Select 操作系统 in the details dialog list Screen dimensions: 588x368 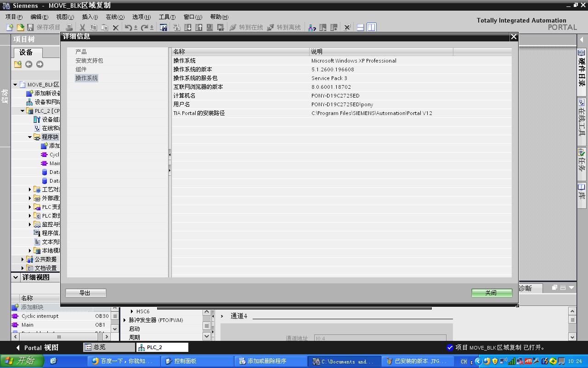(x=87, y=78)
